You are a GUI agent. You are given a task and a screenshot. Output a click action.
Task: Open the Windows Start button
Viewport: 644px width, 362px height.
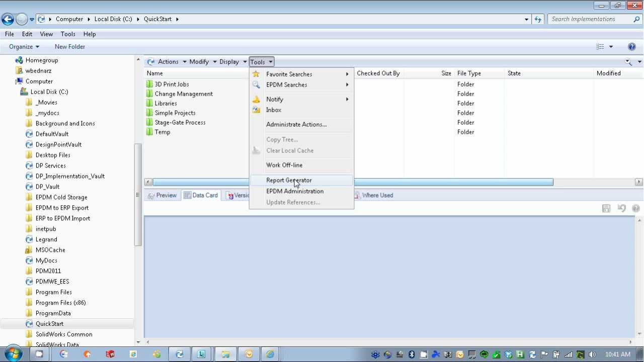click(x=12, y=354)
